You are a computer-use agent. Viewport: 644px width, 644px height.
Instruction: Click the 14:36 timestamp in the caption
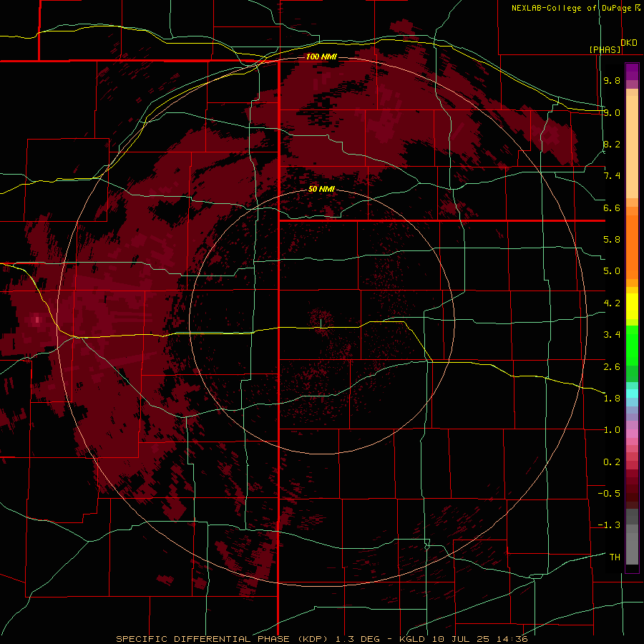pos(511,639)
